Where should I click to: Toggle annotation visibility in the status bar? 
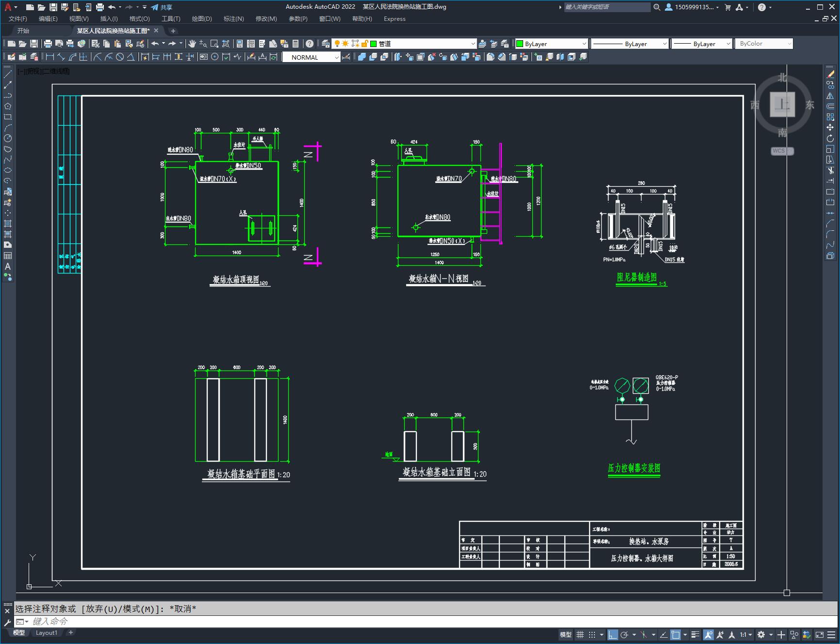(708, 634)
